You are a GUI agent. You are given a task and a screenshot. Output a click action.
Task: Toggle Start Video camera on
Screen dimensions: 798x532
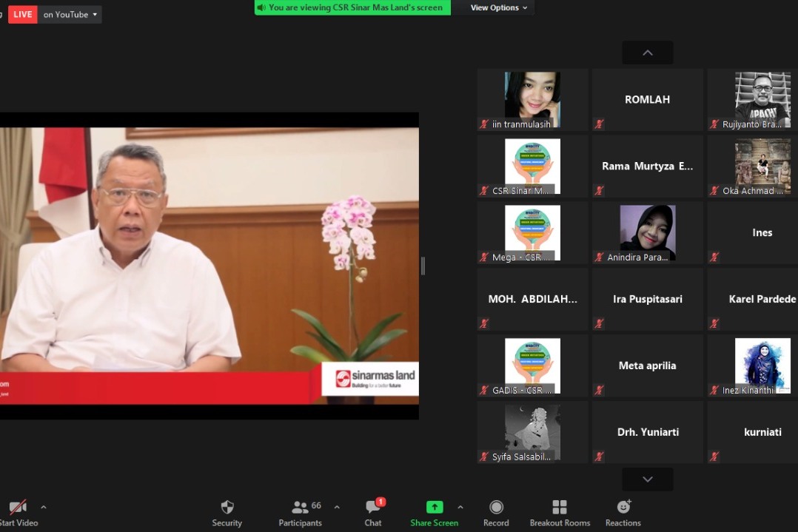click(18, 508)
